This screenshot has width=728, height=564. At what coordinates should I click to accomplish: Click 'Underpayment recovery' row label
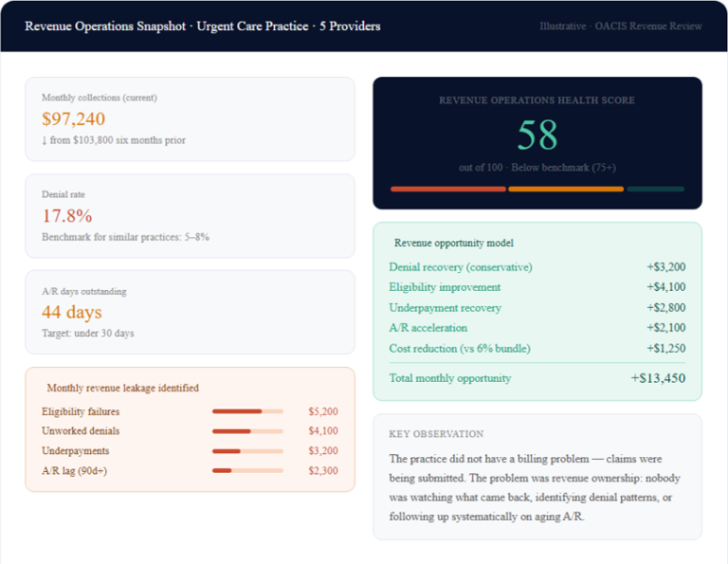445,308
